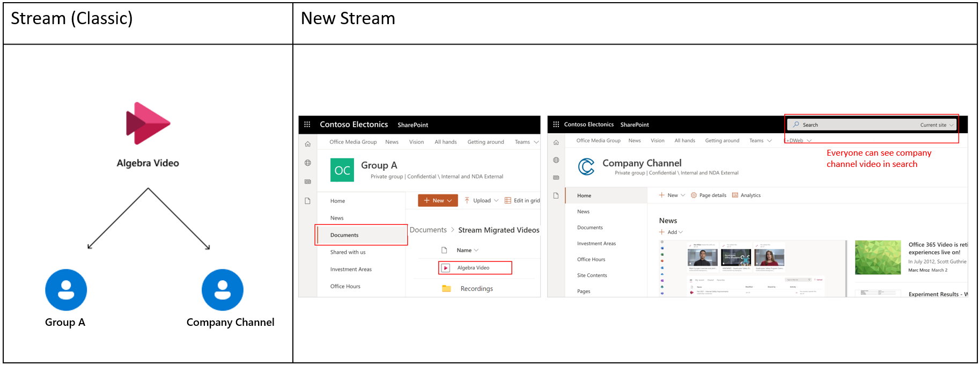Click the file type column header icon
The image size is (980, 365).
pyautogui.click(x=444, y=250)
